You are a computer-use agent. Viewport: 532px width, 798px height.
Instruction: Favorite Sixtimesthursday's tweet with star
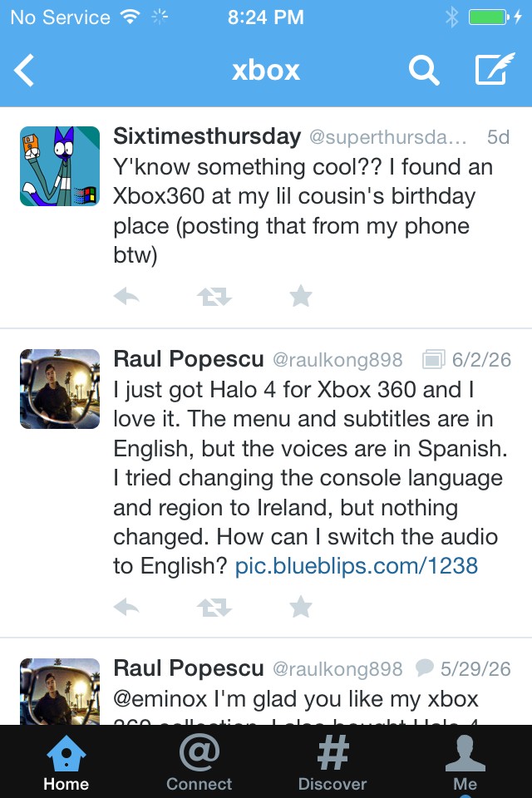(301, 296)
